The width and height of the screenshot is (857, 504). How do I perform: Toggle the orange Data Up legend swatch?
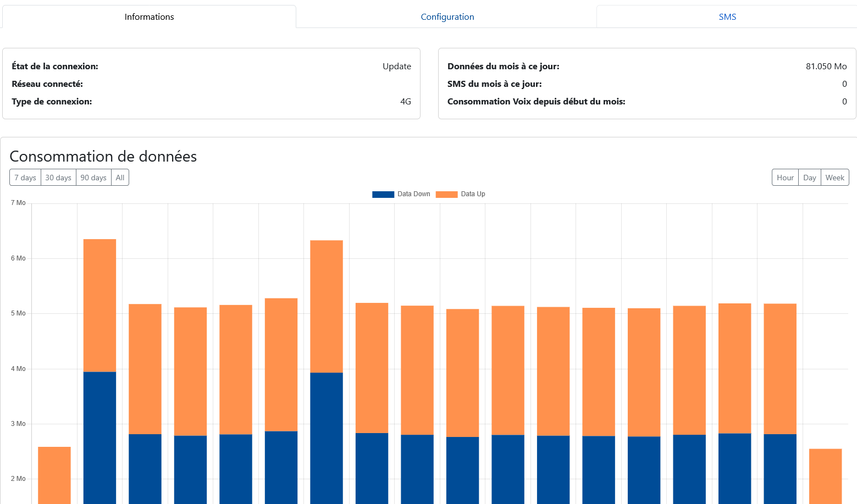[x=446, y=194]
